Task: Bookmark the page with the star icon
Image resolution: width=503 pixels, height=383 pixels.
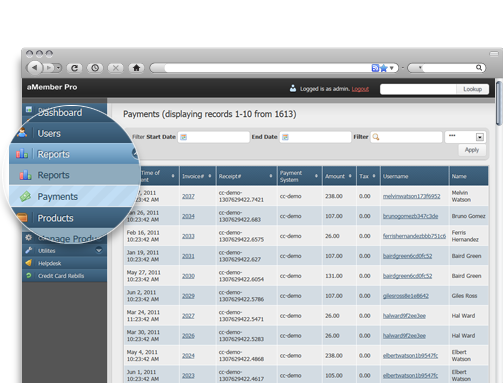Action: pyautogui.click(x=384, y=68)
